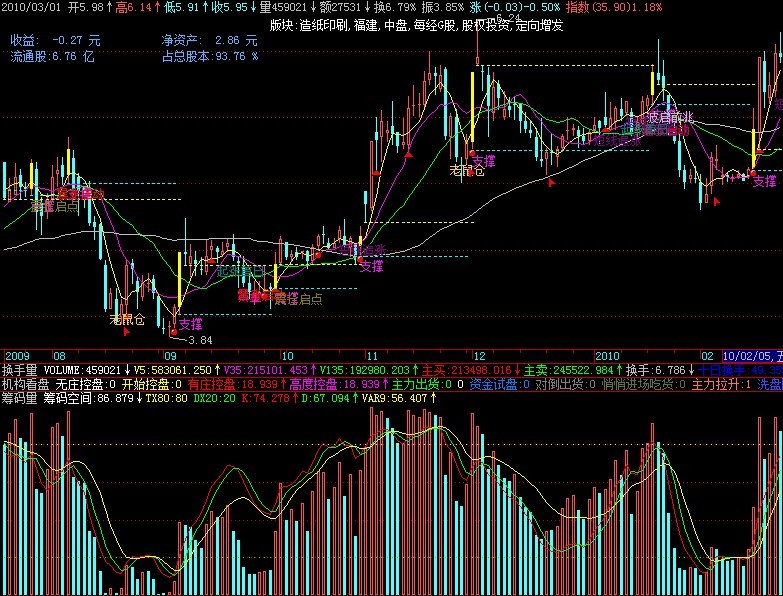Click the share ratio '占总股本:93.76 %'

coord(210,56)
